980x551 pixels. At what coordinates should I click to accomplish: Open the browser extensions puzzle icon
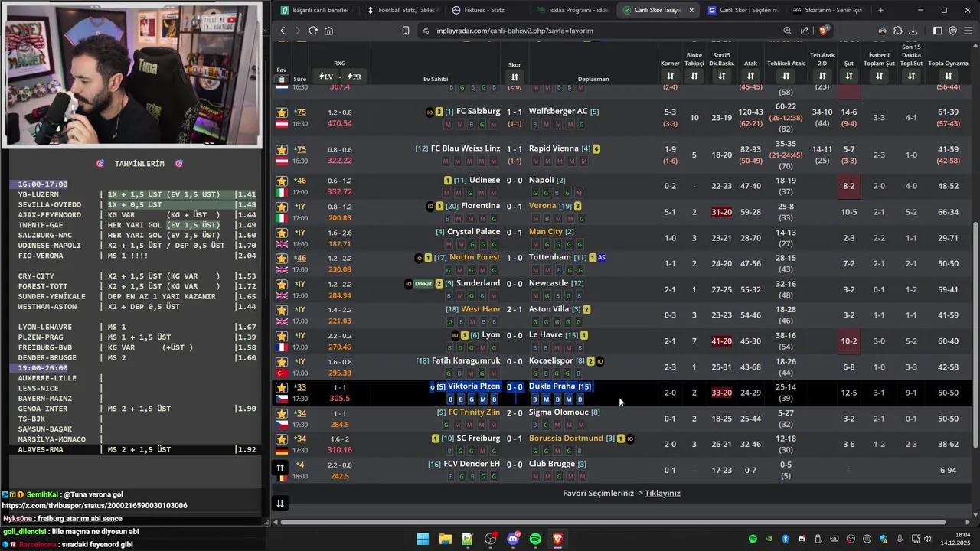pos(898,31)
